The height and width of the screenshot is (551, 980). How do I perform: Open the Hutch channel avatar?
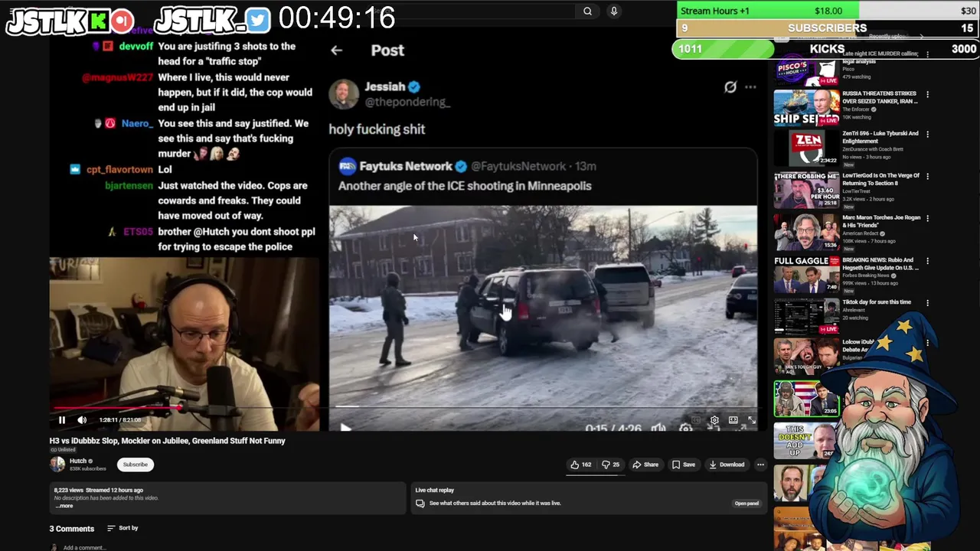tap(57, 464)
